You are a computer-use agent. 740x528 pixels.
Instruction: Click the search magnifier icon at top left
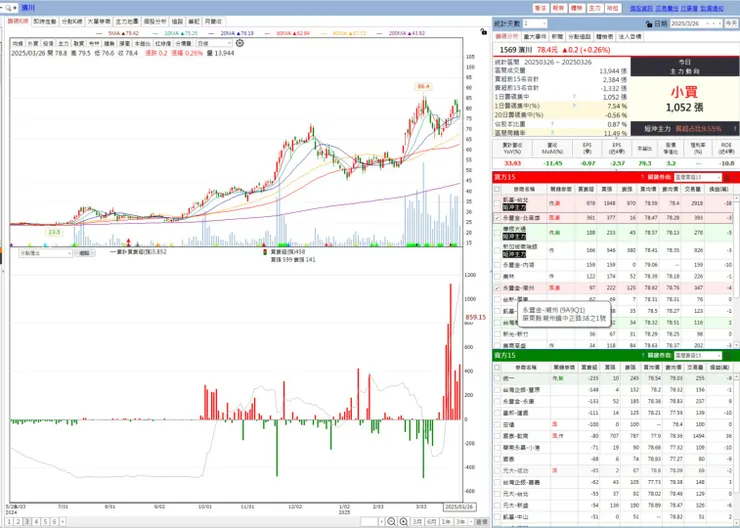click(8, 8)
